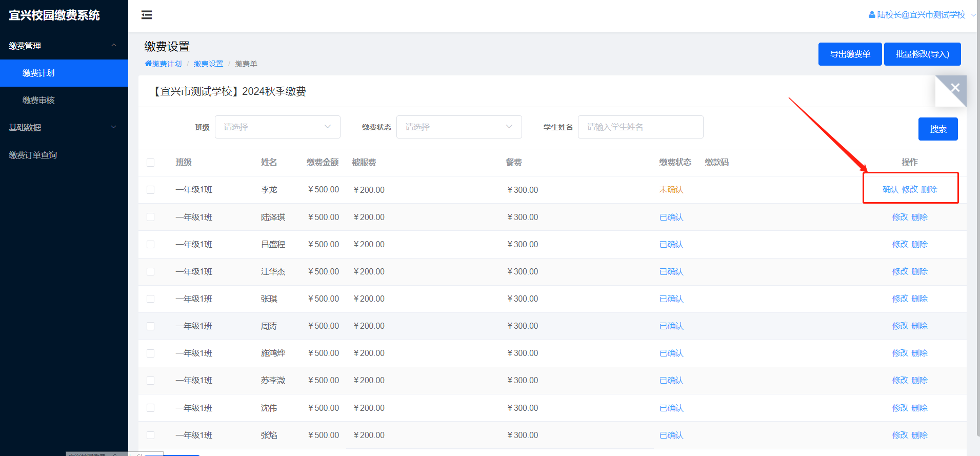Image resolution: width=980 pixels, height=456 pixels.
Task: Click 修改 in 沈伟's row
Action: (900, 408)
